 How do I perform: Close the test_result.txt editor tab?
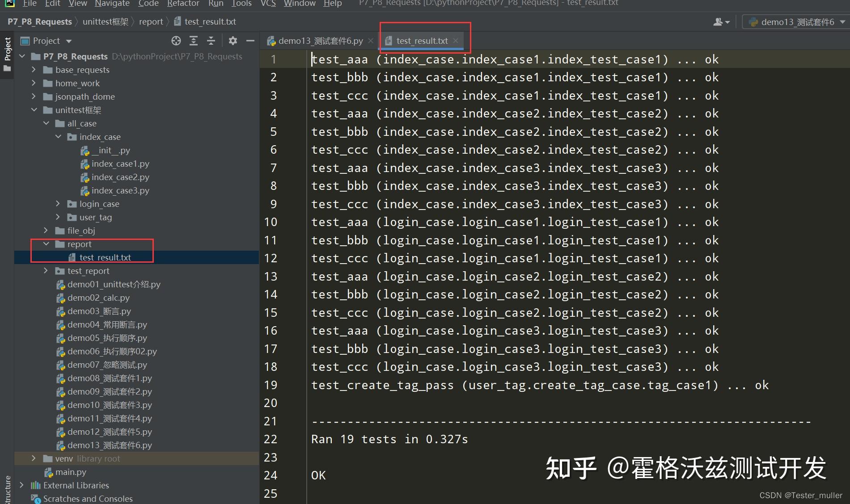point(456,41)
